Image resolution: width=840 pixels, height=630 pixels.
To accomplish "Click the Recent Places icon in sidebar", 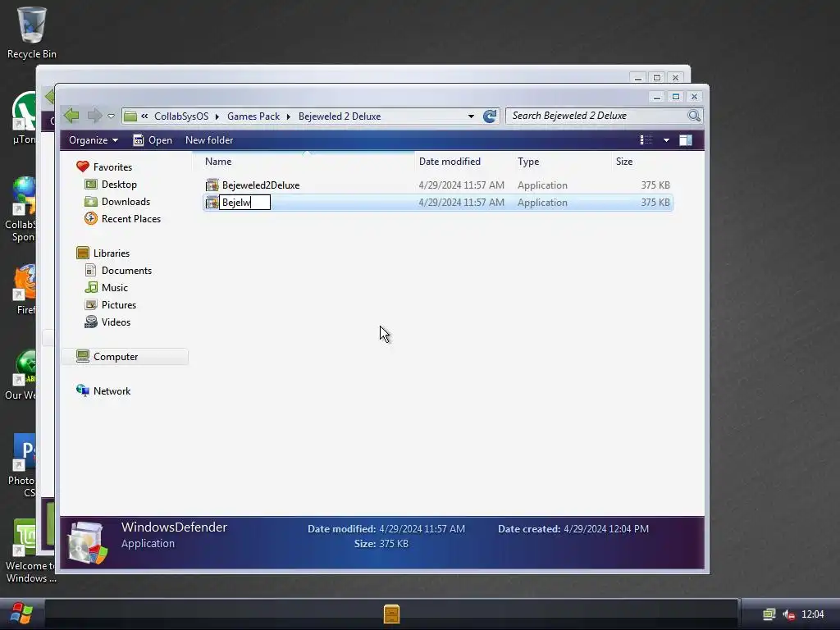I will (x=91, y=218).
